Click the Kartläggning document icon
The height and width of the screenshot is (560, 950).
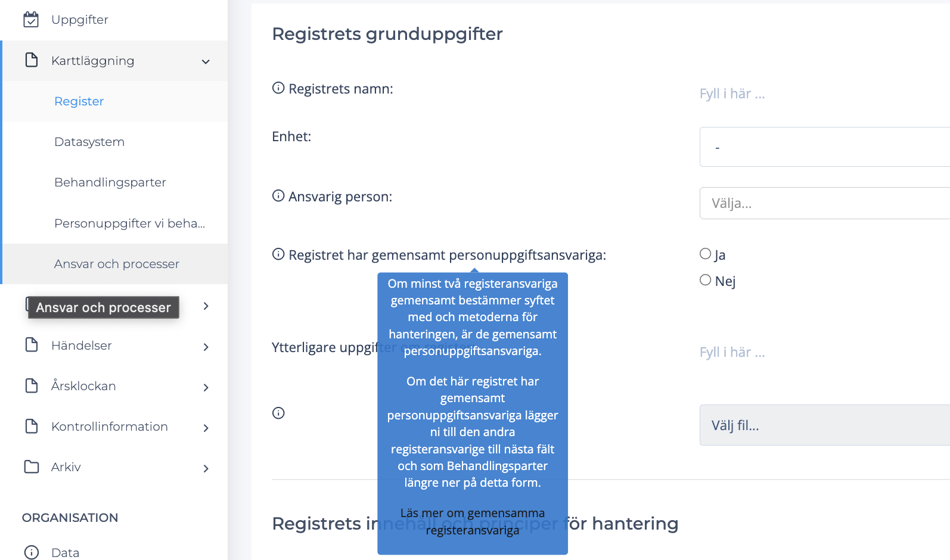coord(32,60)
